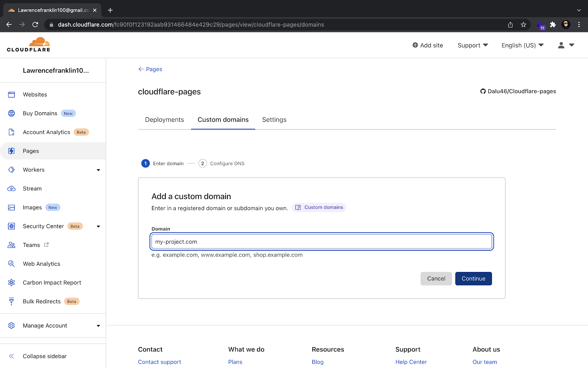Expand the Manage Account submenu arrow
The height and width of the screenshot is (368, 588).
coord(98,326)
